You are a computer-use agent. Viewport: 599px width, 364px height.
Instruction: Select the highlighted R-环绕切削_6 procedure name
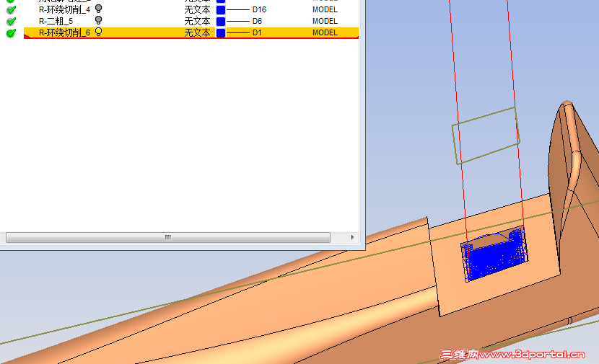(64, 33)
